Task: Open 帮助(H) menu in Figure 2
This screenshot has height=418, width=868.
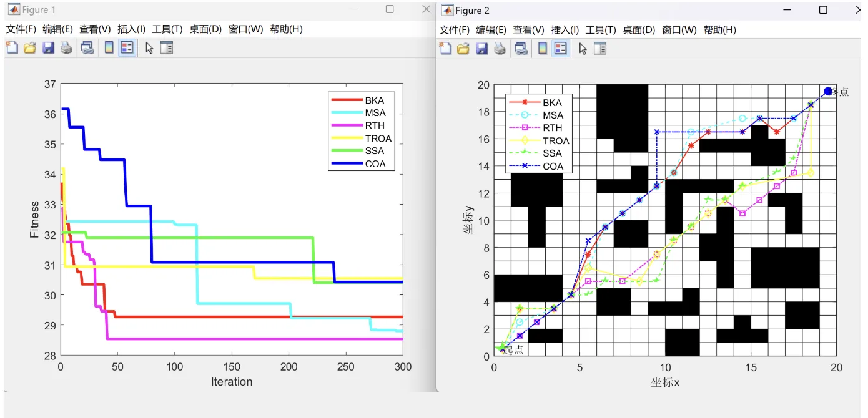Action: click(719, 30)
